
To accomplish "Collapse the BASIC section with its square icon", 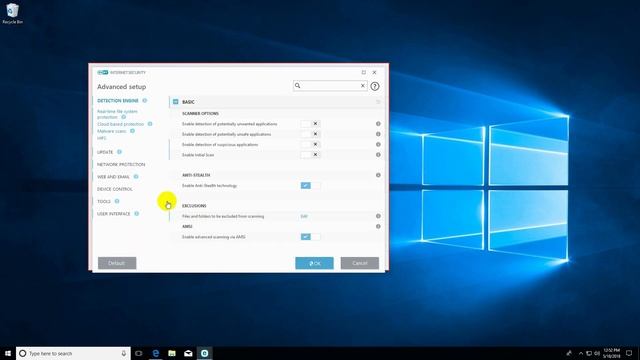I will tap(176, 102).
